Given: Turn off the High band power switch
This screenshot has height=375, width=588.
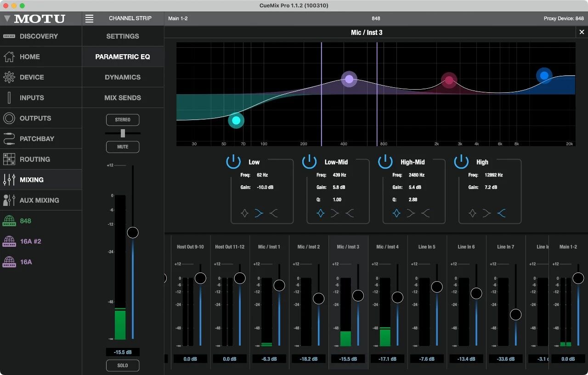Looking at the screenshot, I should [x=461, y=162].
